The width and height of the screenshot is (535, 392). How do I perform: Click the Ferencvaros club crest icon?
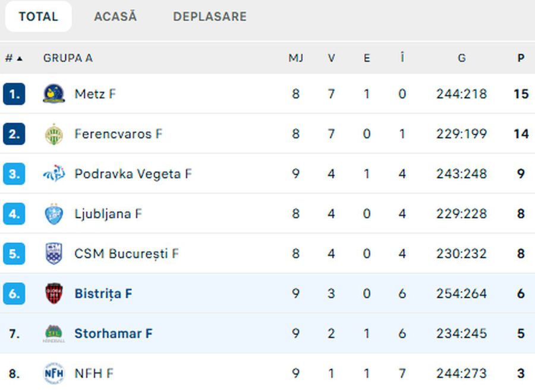pyautogui.click(x=54, y=134)
